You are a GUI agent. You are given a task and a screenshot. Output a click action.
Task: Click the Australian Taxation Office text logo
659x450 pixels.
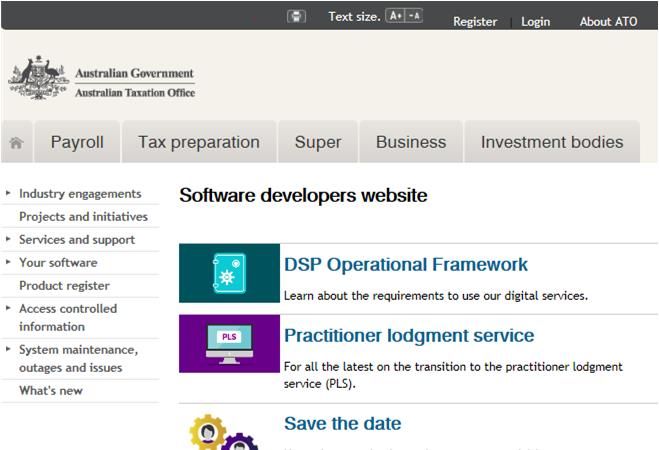pos(135,93)
